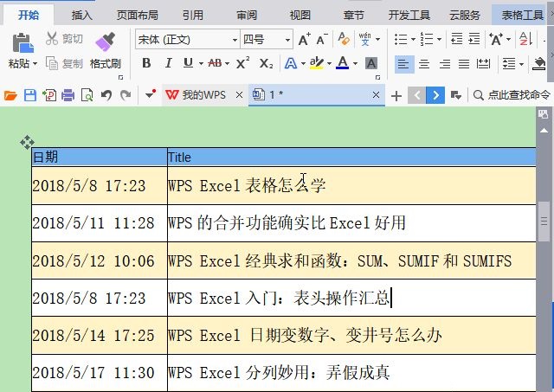This screenshot has width=554, height=392.
Task: Set center text alignment
Action: point(424,64)
